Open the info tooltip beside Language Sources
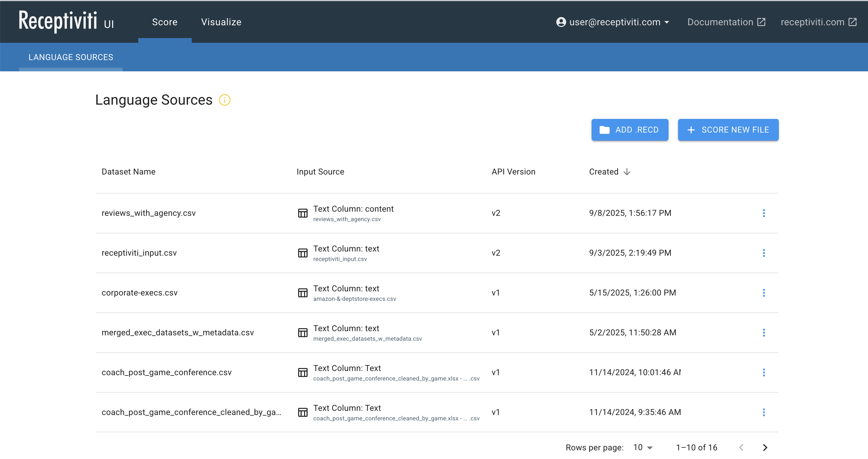The width and height of the screenshot is (868, 459). 225,100
